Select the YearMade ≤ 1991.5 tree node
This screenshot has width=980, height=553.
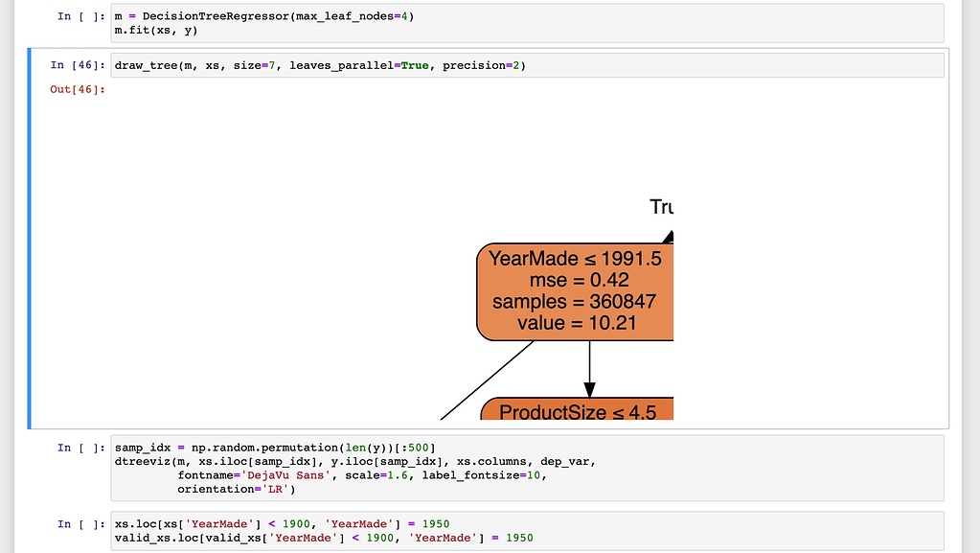click(x=576, y=258)
